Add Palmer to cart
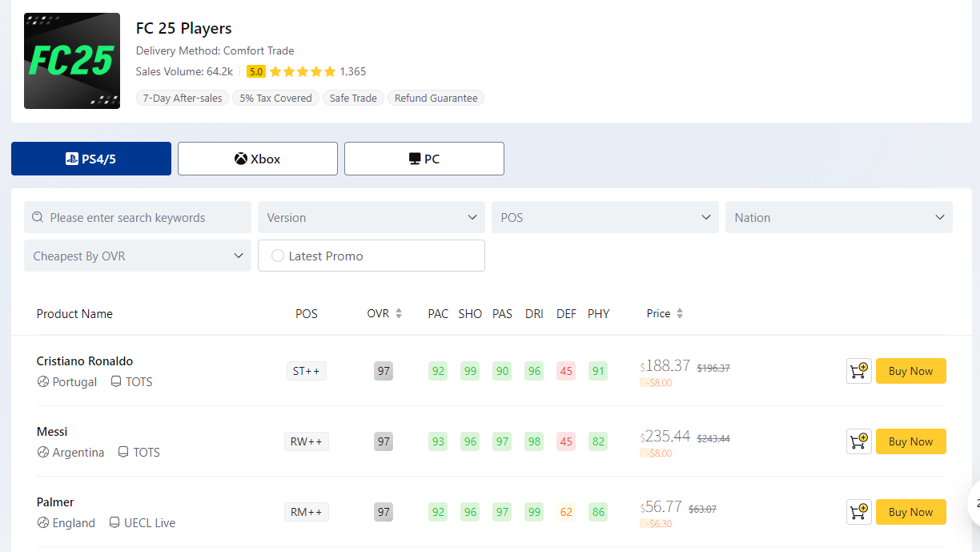Viewport: 980px width, 552px height. [859, 512]
